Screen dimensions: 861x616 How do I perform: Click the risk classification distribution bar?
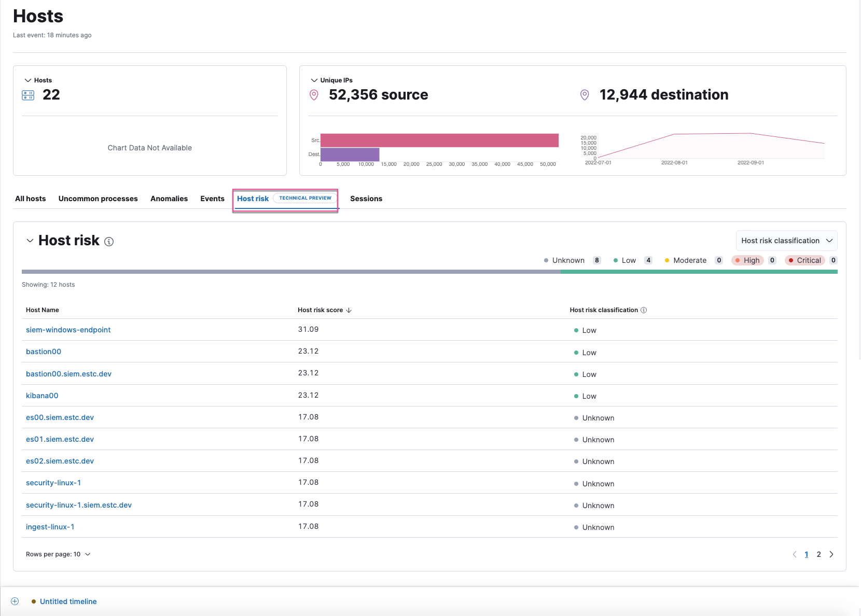point(429,271)
